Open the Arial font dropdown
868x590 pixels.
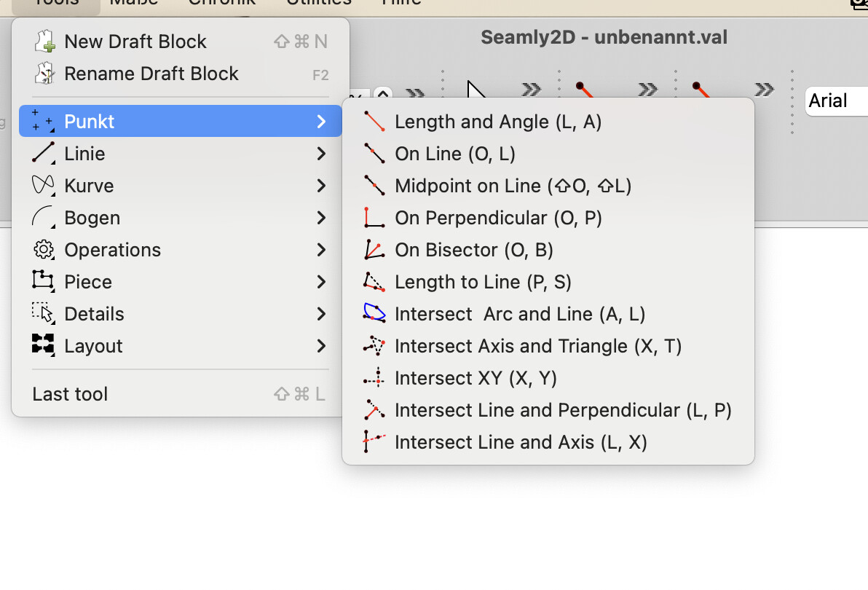pos(836,101)
